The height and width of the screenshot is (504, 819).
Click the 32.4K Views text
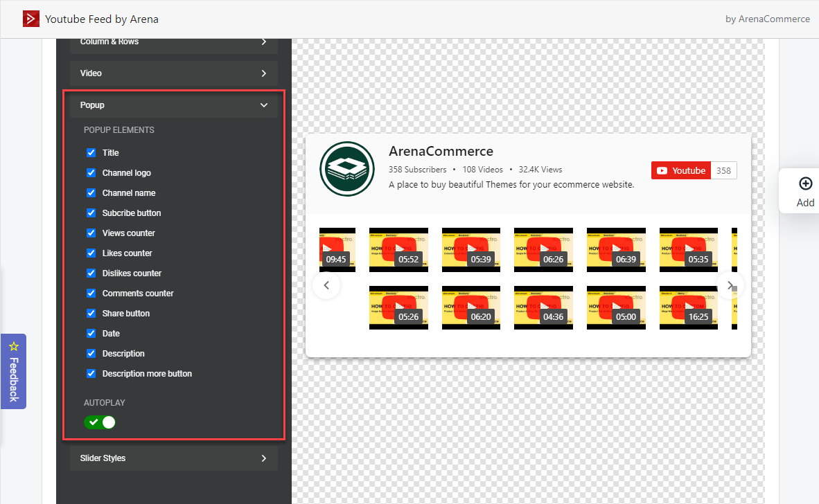point(540,170)
